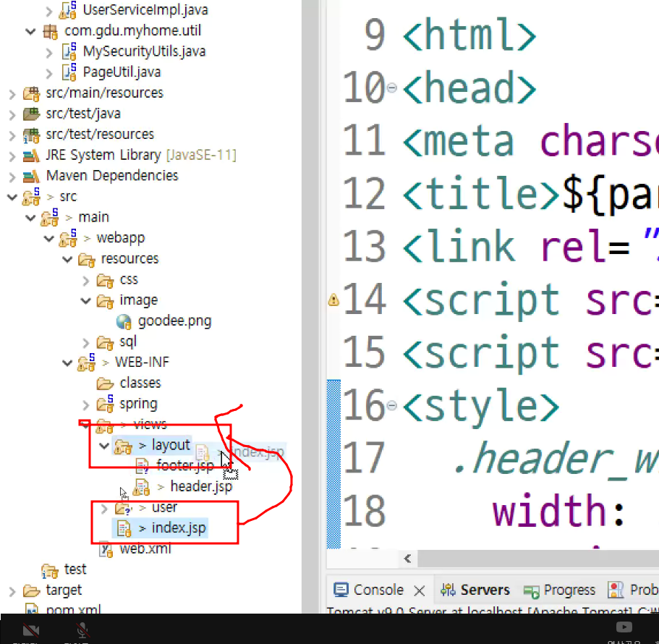Click the Progress view icon
Viewport: 659px width, 644px height.
531,591
